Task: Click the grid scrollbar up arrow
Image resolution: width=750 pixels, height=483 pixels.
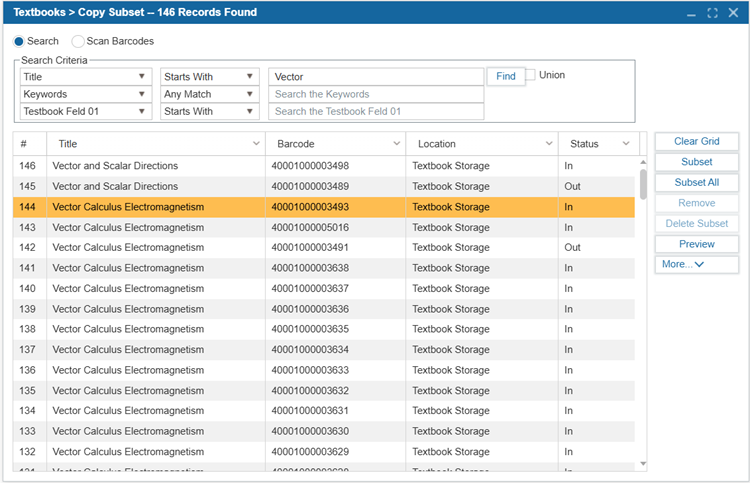Action: tap(643, 162)
